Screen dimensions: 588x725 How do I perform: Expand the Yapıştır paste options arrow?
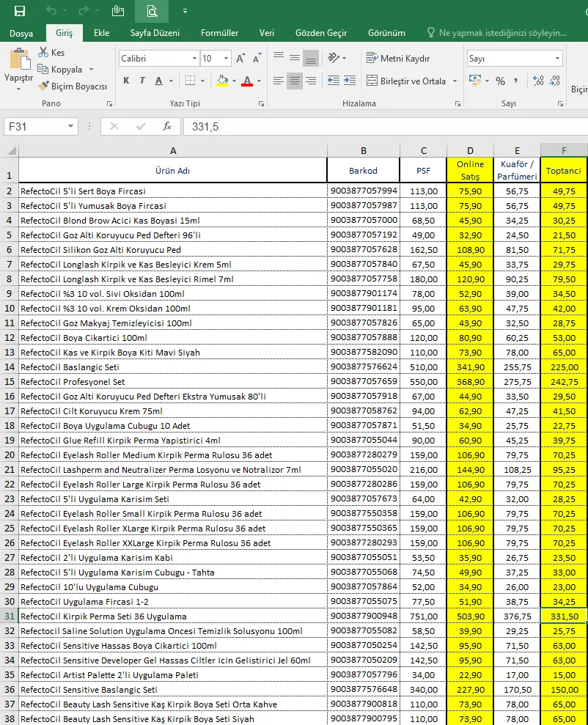19,88
